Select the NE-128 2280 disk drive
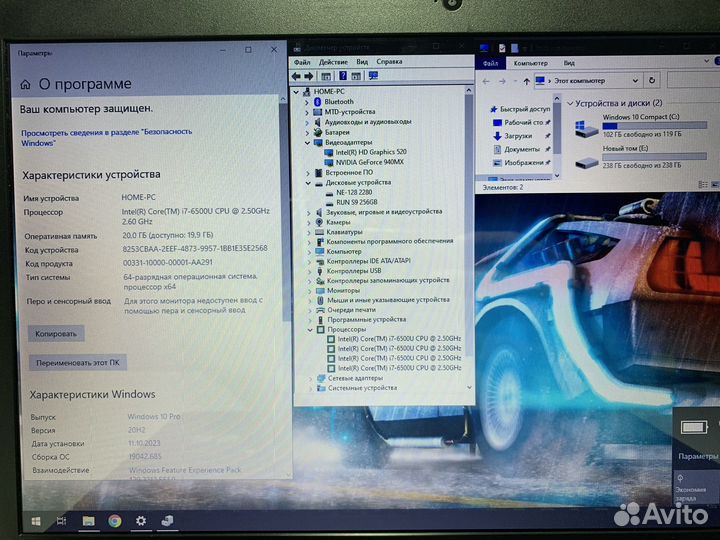 click(x=354, y=192)
